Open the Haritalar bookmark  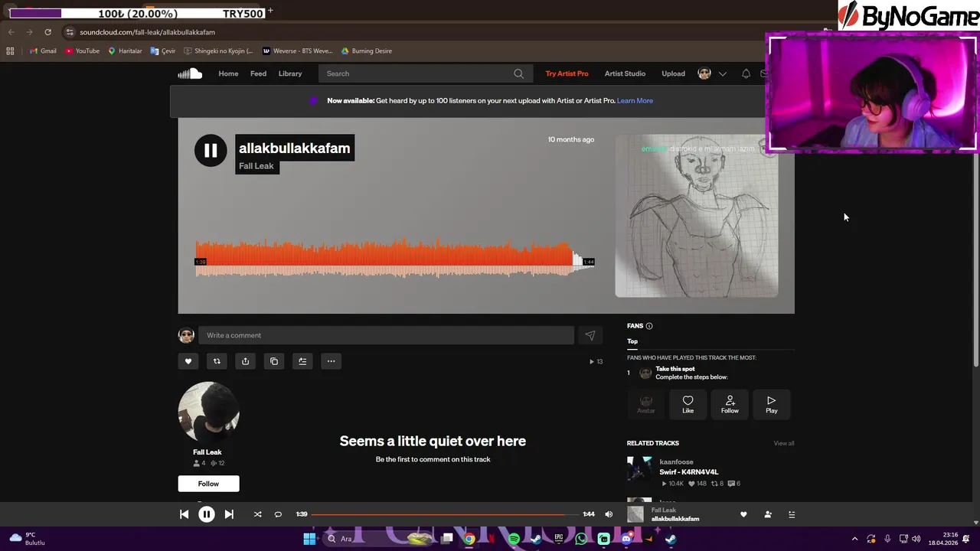[125, 51]
